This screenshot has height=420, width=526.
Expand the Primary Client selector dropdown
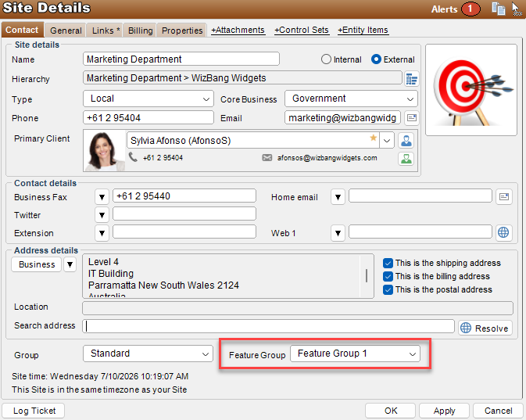pyautogui.click(x=386, y=140)
